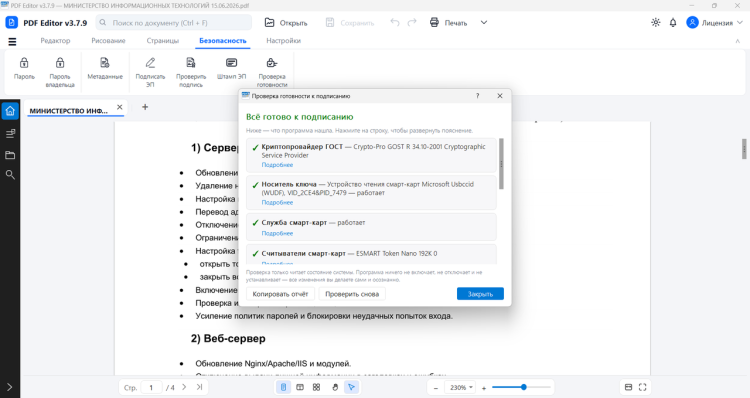Click the zoom in plus button
The height and width of the screenshot is (398, 750).
coord(484,387)
